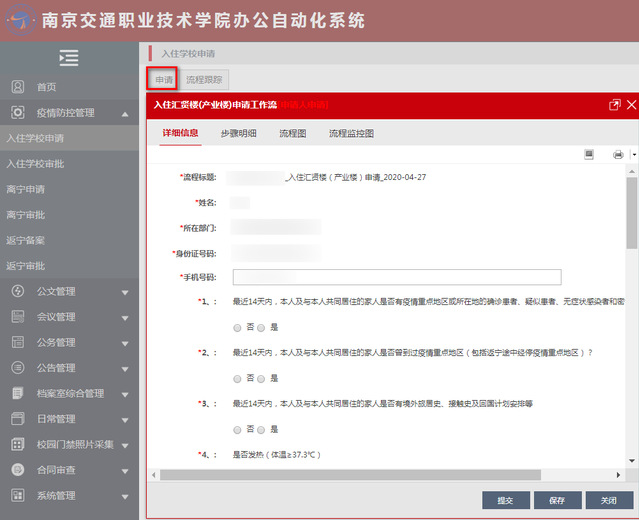The height and width of the screenshot is (520, 639).
Task: Expand the 档案室综合管理 menu section
Action: 125,394
